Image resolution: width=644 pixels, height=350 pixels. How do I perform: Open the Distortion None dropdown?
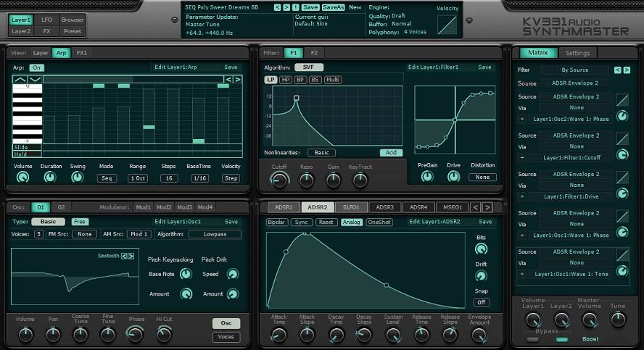point(482,177)
